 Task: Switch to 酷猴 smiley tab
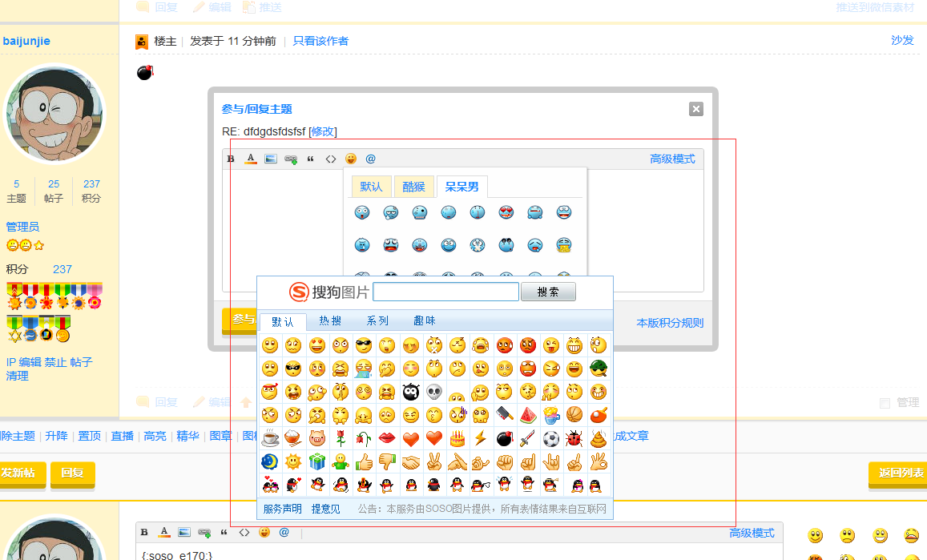tap(414, 187)
